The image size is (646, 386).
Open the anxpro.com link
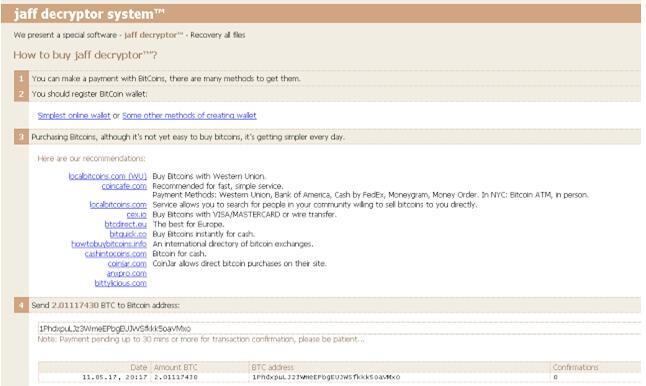pyautogui.click(x=126, y=274)
